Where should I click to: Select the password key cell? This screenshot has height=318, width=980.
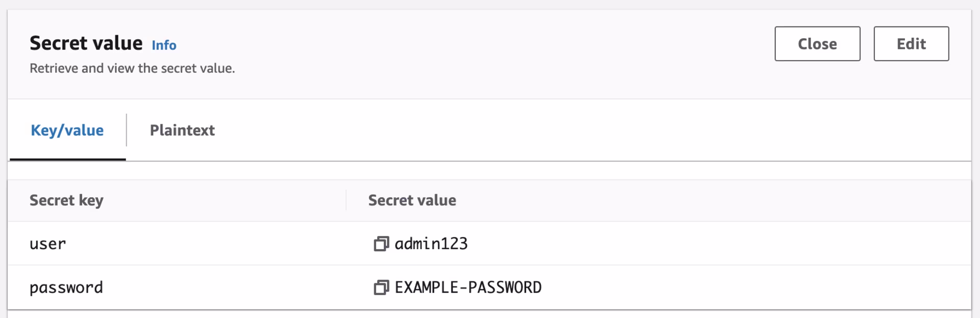coord(66,288)
